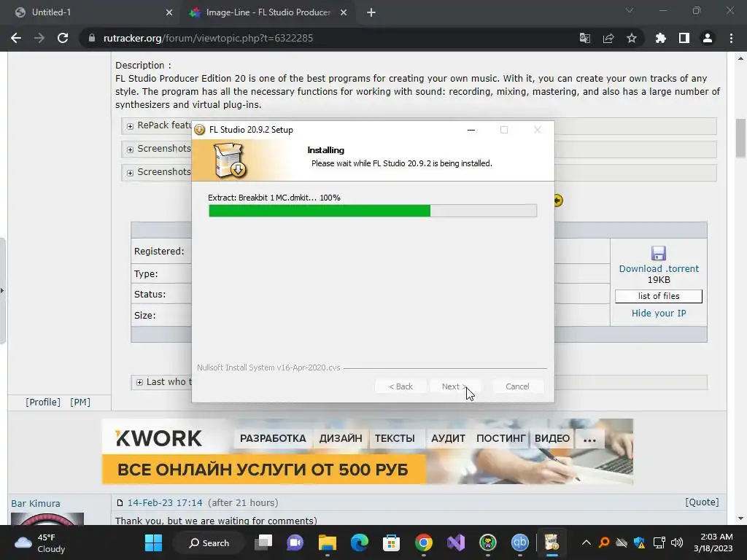Viewport: 747px width, 560px height.
Task: Show hidden system tray icons
Action: coord(587,542)
